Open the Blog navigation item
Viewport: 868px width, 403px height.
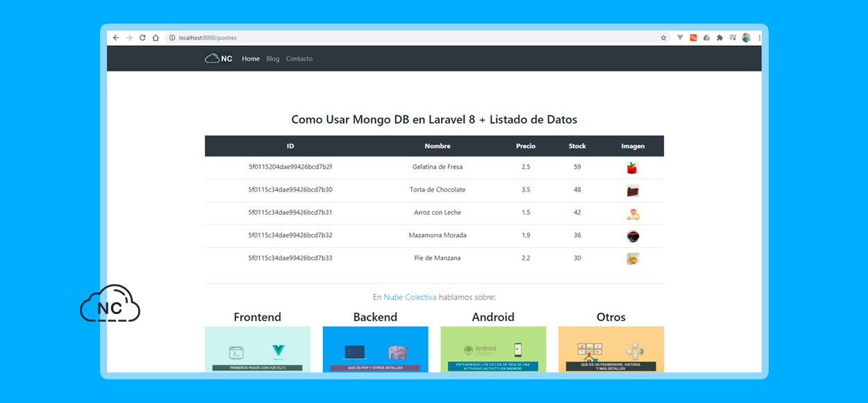pos(273,59)
